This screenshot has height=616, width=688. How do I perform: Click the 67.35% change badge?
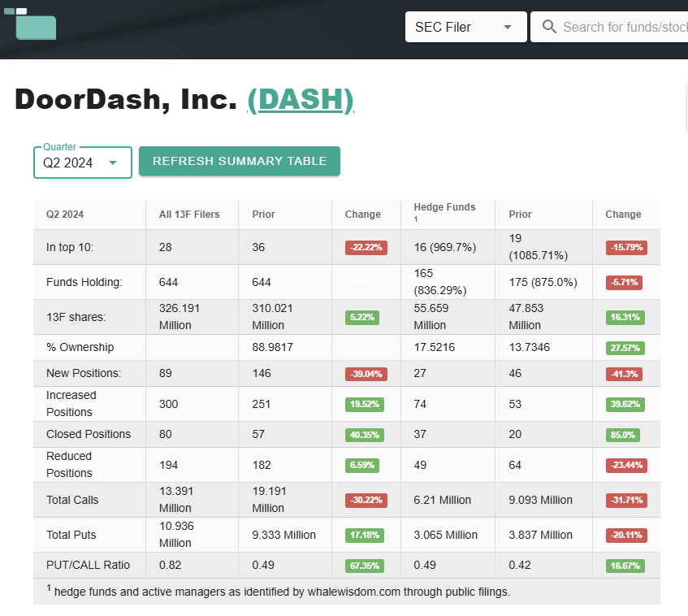[x=365, y=566]
